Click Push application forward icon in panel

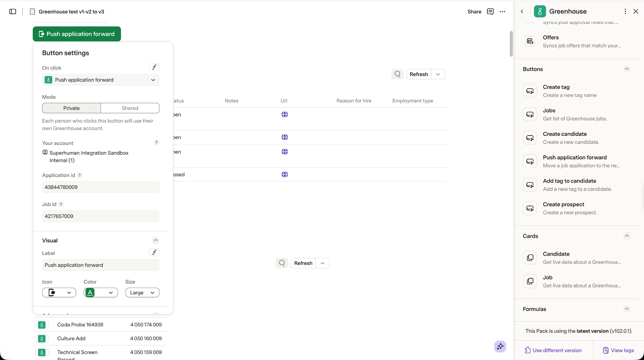[x=530, y=161]
